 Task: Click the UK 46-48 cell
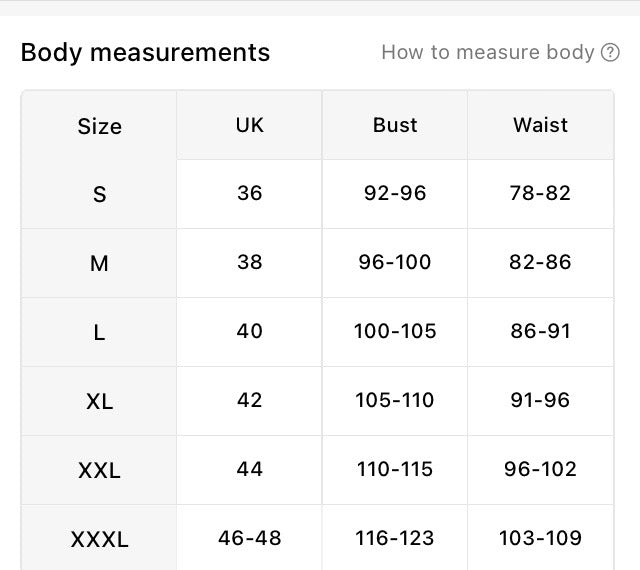tap(249, 539)
